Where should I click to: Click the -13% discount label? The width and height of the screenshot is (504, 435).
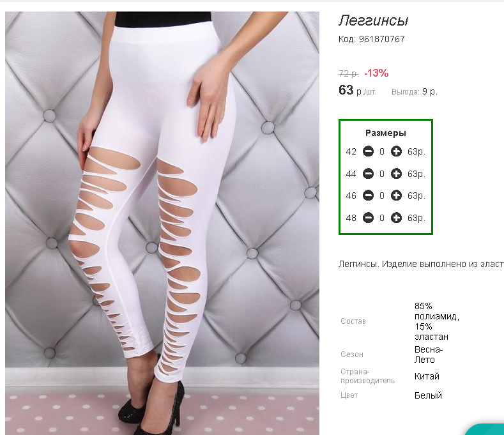pyautogui.click(x=376, y=73)
